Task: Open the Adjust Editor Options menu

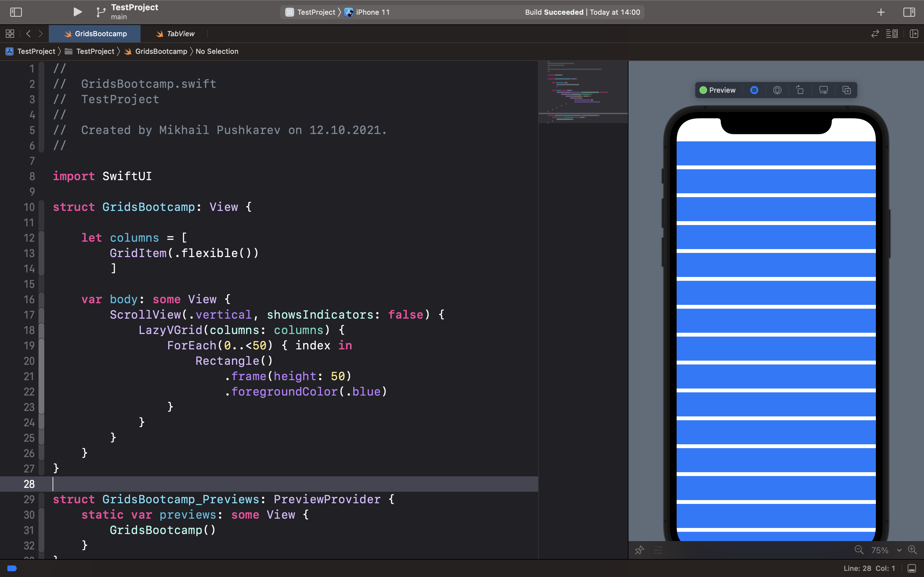Action: coord(892,34)
